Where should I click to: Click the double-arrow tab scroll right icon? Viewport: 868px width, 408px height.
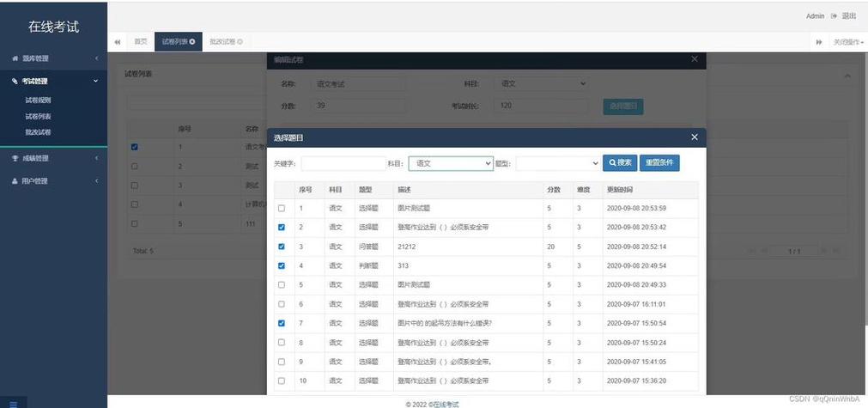[818, 42]
